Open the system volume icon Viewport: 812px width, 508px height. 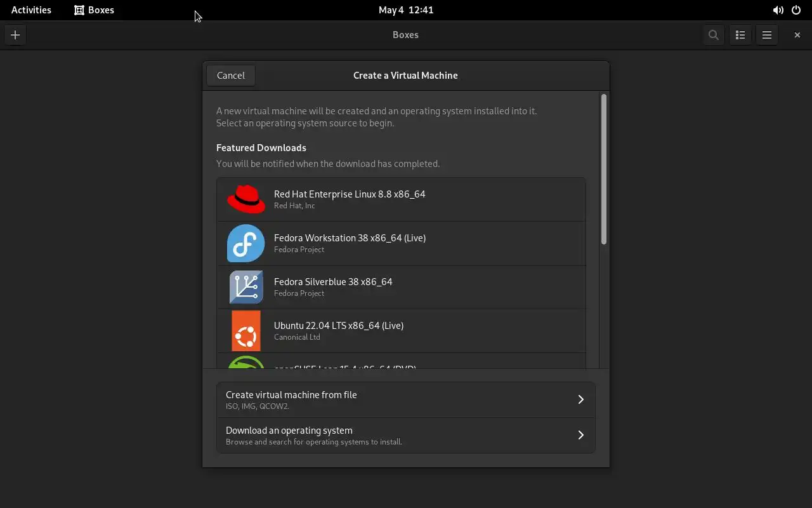pos(778,10)
